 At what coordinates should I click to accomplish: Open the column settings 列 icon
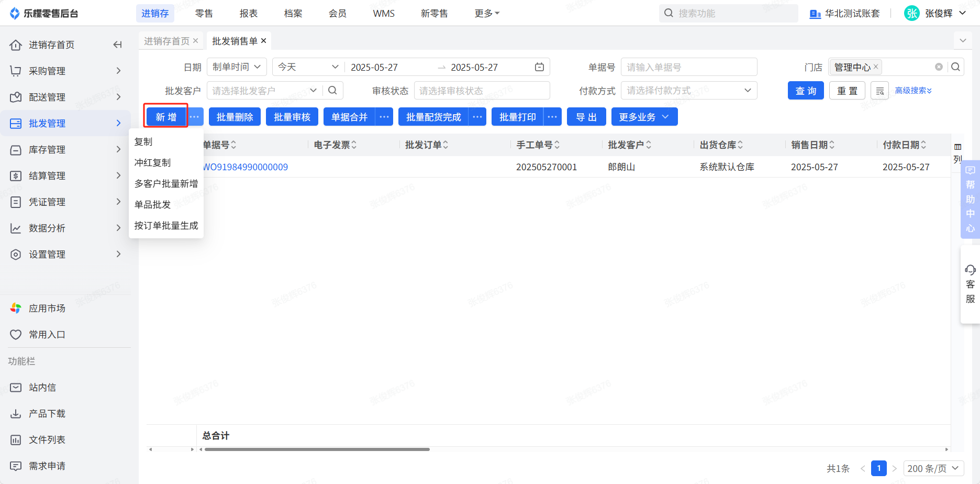point(957,153)
